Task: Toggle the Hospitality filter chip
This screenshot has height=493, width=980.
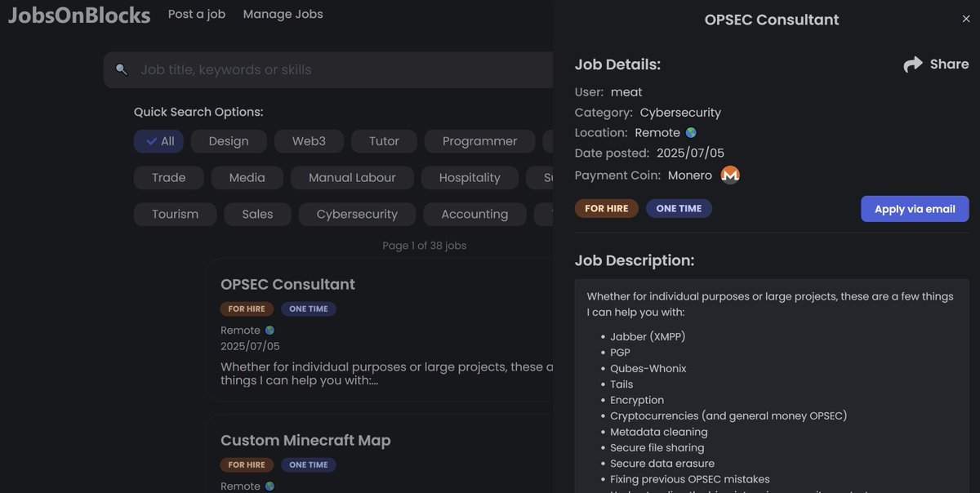Action: [x=470, y=178]
